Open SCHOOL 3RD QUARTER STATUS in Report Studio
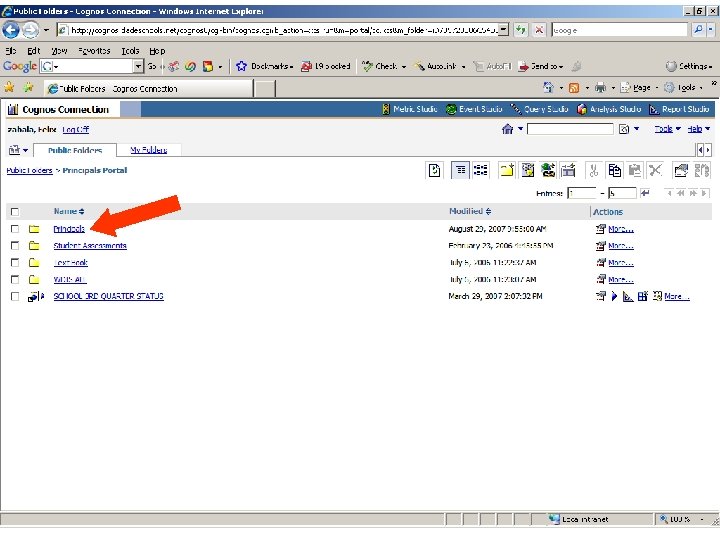 pyautogui.click(x=628, y=296)
